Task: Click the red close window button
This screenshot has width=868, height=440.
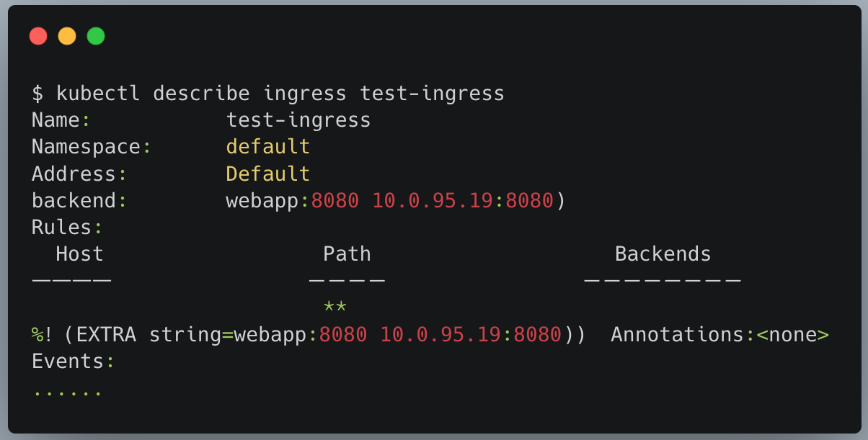Action: [38, 36]
